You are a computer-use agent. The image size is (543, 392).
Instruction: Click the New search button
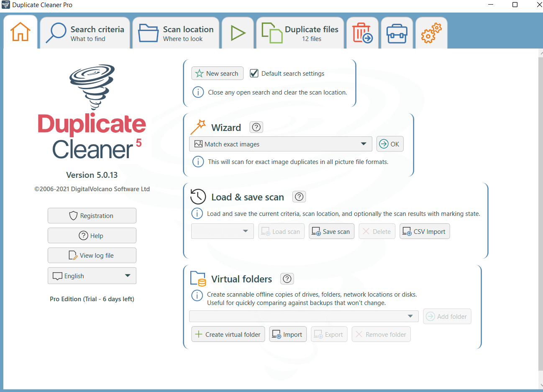pos(218,74)
